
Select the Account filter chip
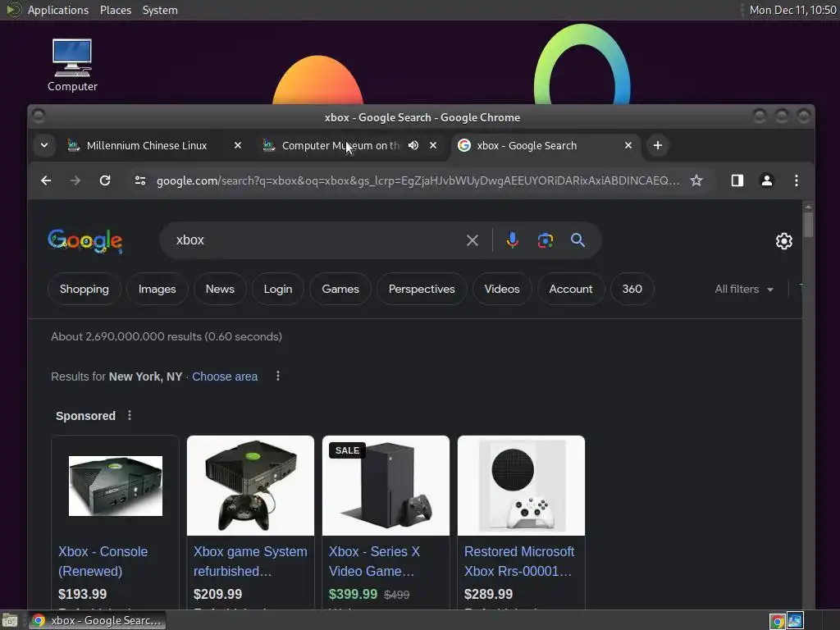pyautogui.click(x=571, y=289)
